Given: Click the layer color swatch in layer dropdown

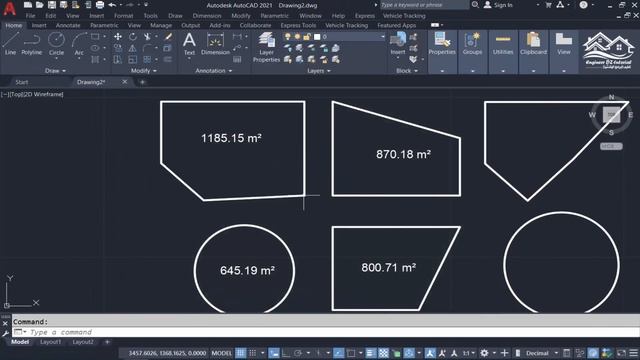Looking at the screenshot, I should point(317,37).
